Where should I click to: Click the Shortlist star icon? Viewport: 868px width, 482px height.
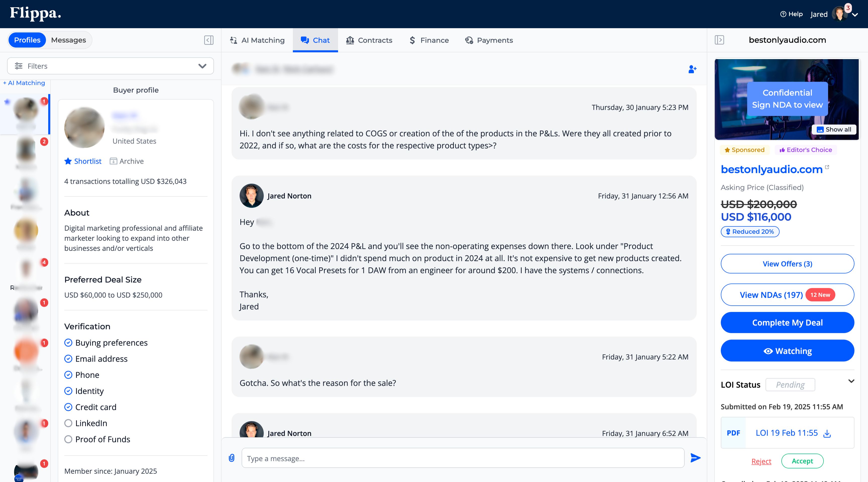tap(68, 161)
